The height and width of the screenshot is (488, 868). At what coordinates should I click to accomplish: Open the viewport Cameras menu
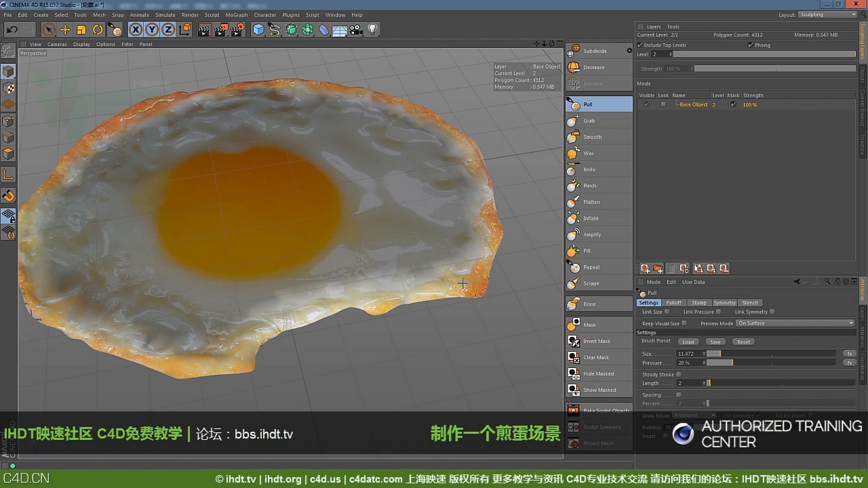point(57,44)
